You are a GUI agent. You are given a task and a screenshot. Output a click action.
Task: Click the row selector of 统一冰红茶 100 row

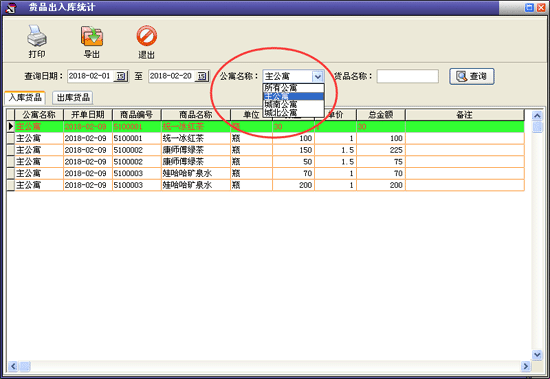(x=11, y=138)
